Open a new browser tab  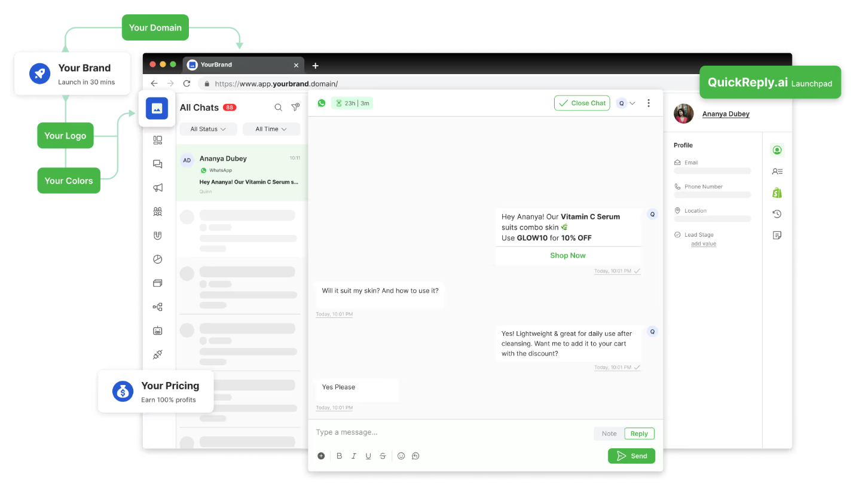(x=316, y=66)
